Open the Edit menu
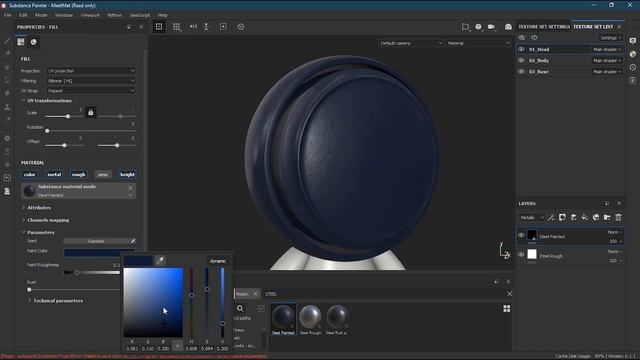This screenshot has width=640, height=360. tap(23, 15)
